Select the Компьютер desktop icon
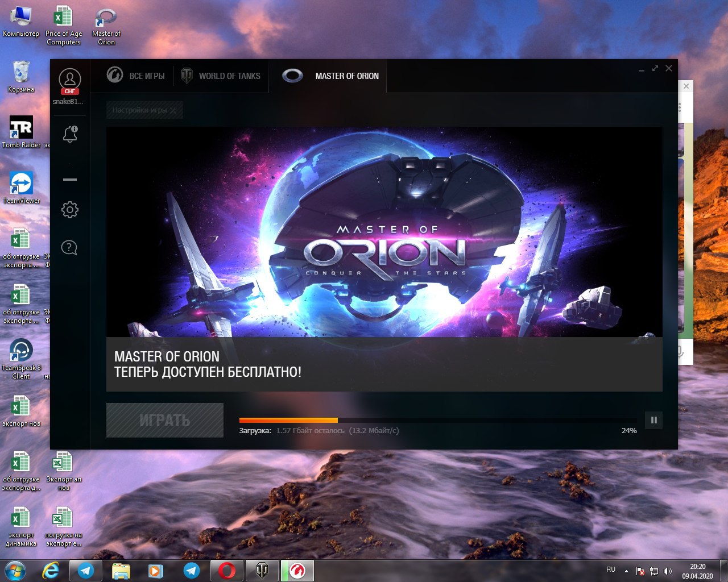Image resolution: width=728 pixels, height=582 pixels. [21, 22]
